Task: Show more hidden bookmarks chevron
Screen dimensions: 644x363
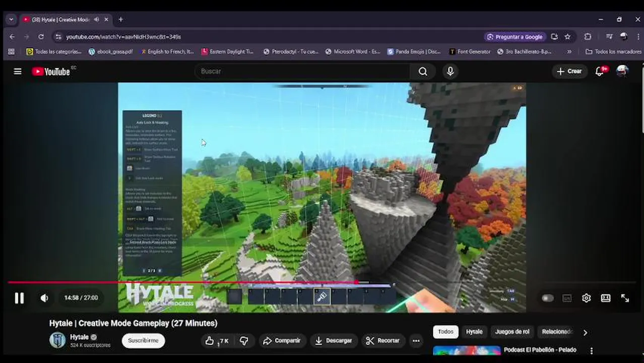Action: tap(569, 51)
